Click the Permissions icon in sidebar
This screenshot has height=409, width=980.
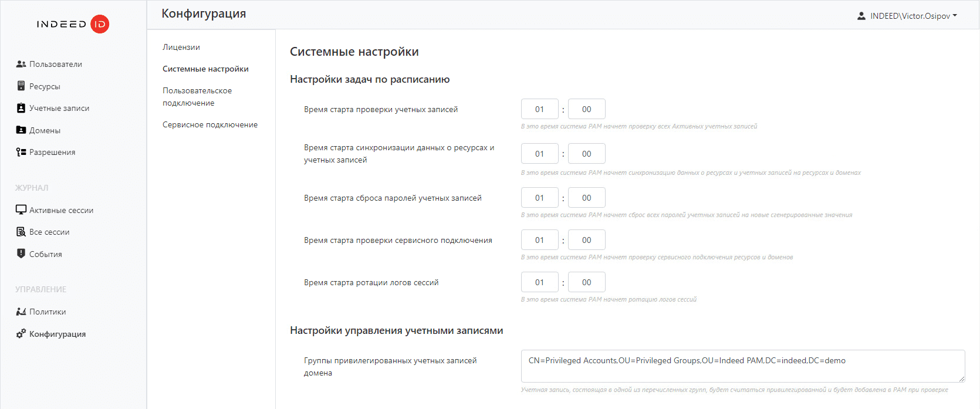[x=21, y=152]
